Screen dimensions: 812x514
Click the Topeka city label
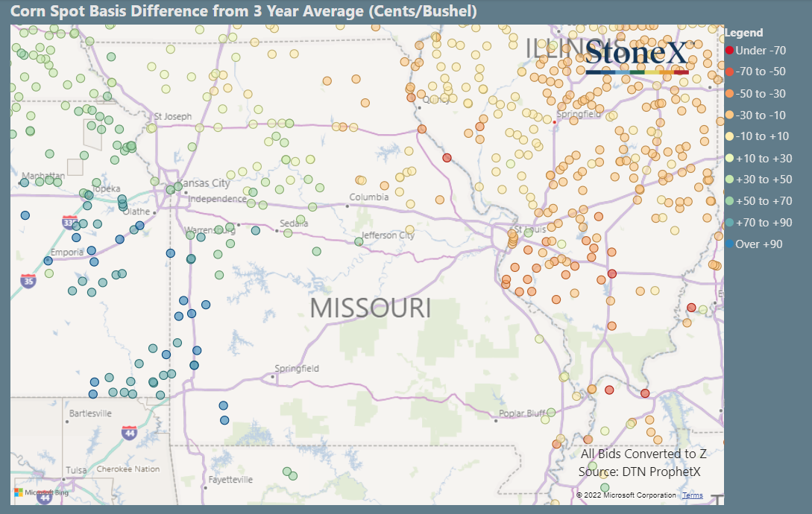(106, 189)
